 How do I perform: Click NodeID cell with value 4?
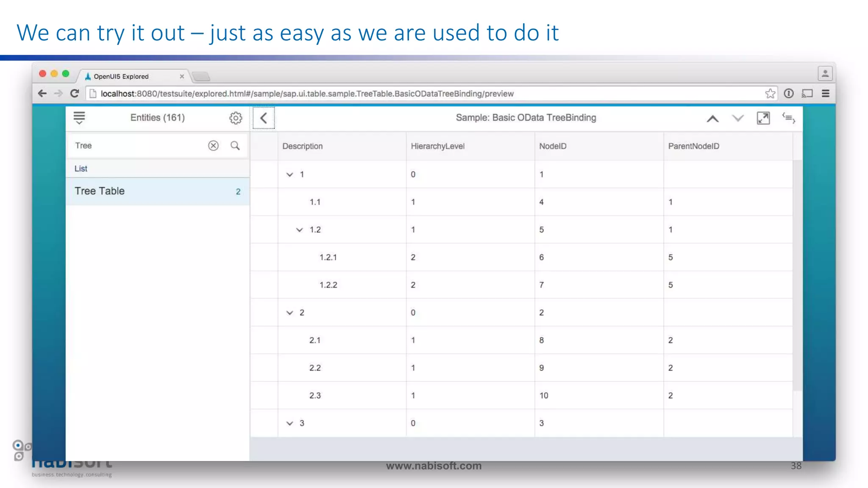(599, 202)
